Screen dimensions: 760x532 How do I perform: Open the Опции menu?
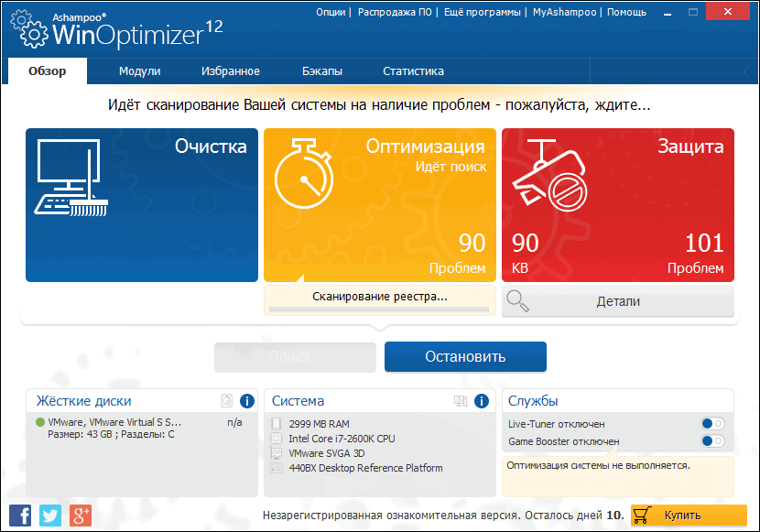[x=331, y=12]
